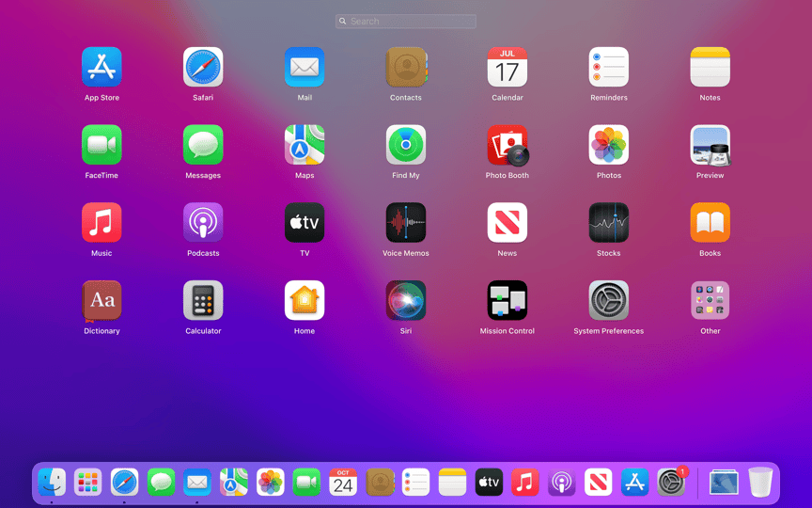This screenshot has width=812, height=508.
Task: Launch the Dictionary app
Action: point(101,301)
